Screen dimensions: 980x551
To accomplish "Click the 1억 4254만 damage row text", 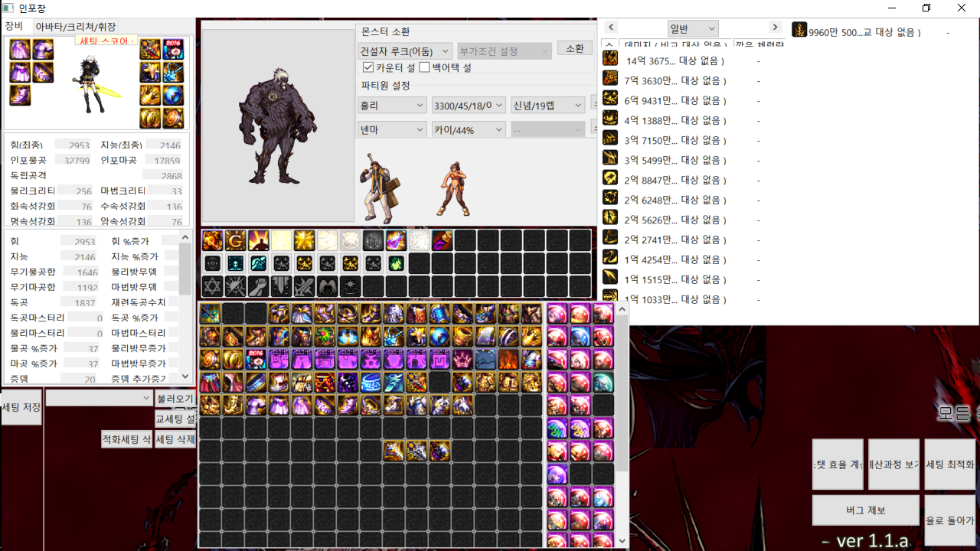I will pos(675,259).
